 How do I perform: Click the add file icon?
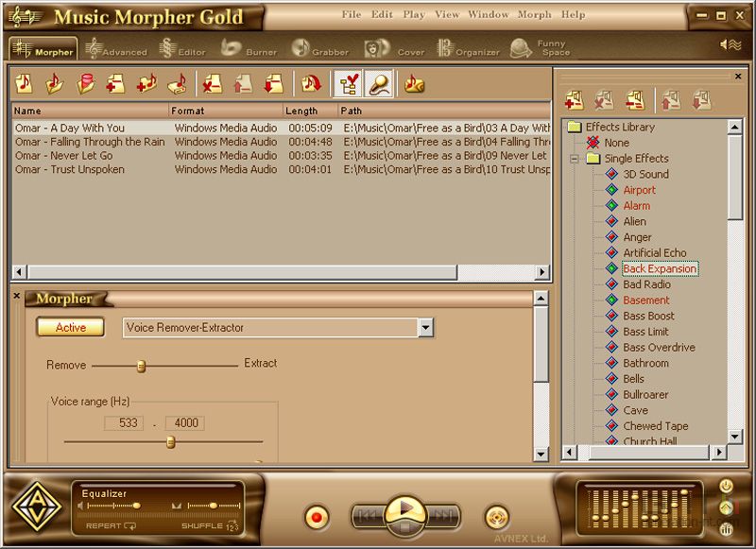point(115,84)
